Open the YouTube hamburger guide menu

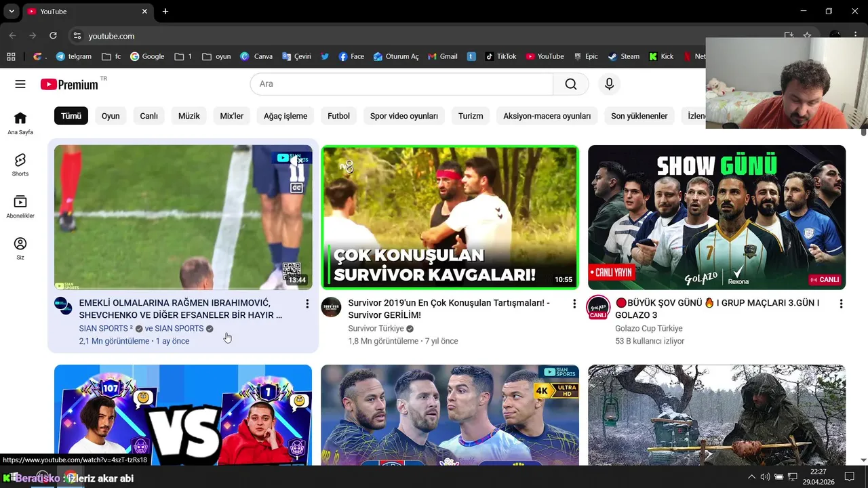pos(20,84)
